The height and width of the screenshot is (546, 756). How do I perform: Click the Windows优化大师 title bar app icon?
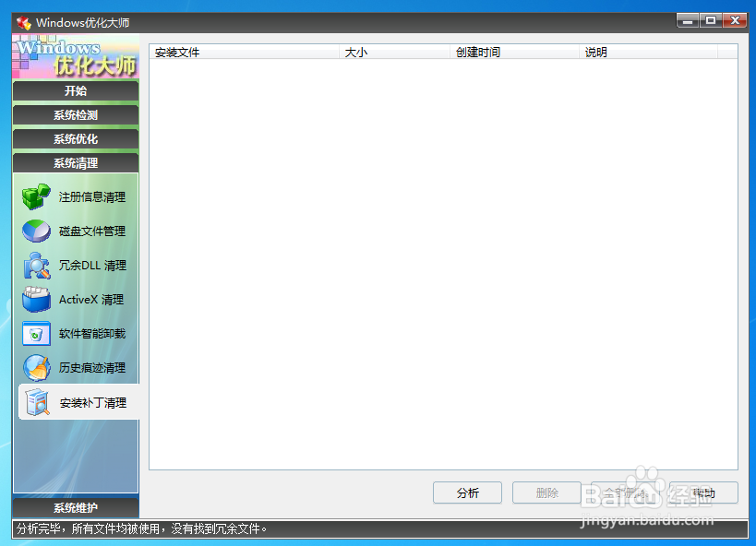(24, 23)
